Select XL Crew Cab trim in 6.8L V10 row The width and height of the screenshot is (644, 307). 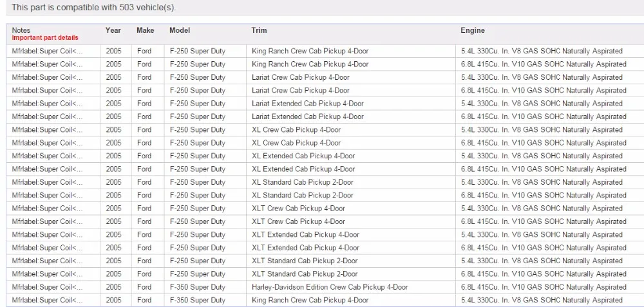296,144
